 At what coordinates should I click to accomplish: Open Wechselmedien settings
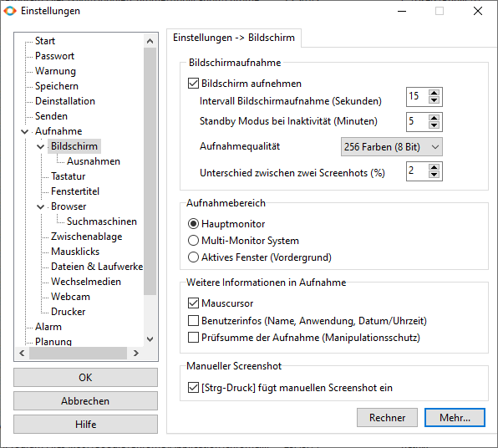point(86,282)
